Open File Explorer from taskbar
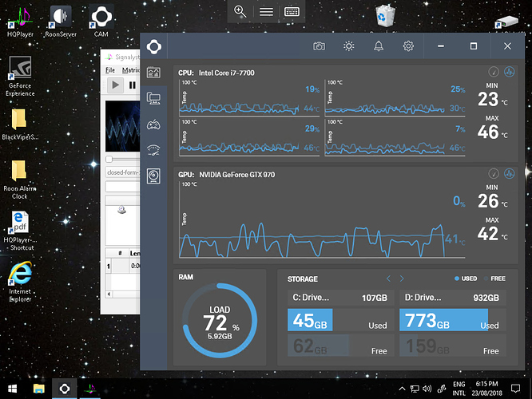The height and width of the screenshot is (399, 532). [38, 389]
